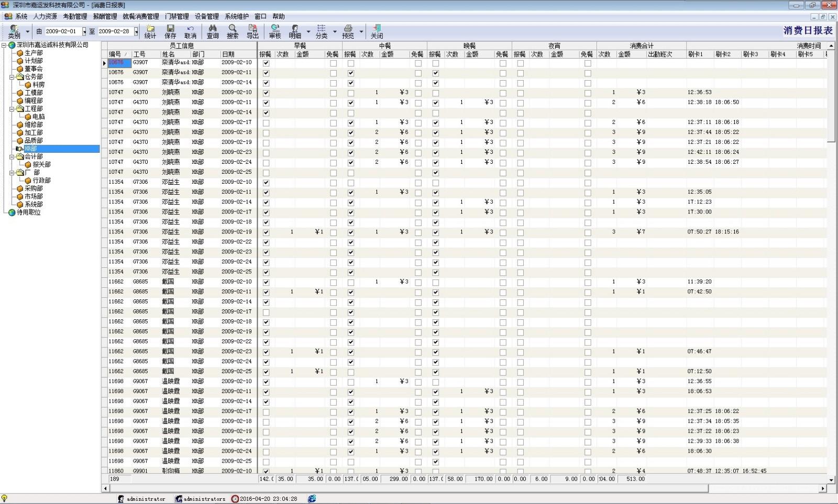Toggle 早餐 免餐 checkbox for 刘晓燕 2009-02-10
The height and width of the screenshot is (504, 838).
(x=333, y=93)
